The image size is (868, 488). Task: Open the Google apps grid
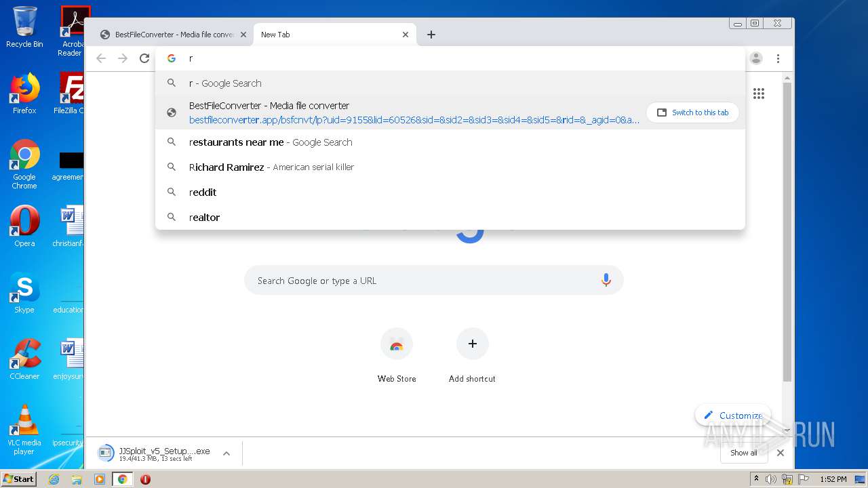coord(759,94)
